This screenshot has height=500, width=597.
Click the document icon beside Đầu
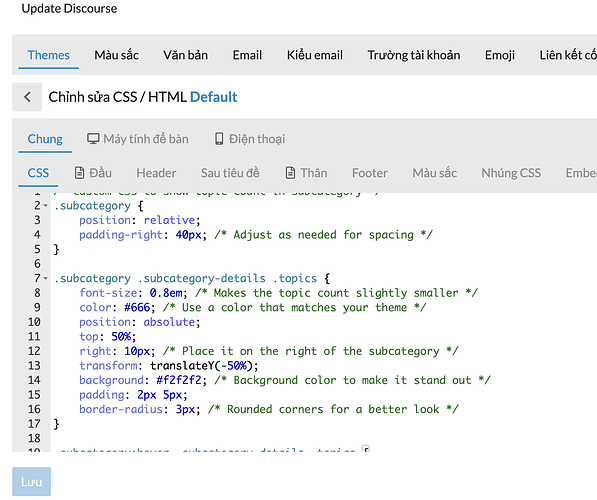point(79,173)
